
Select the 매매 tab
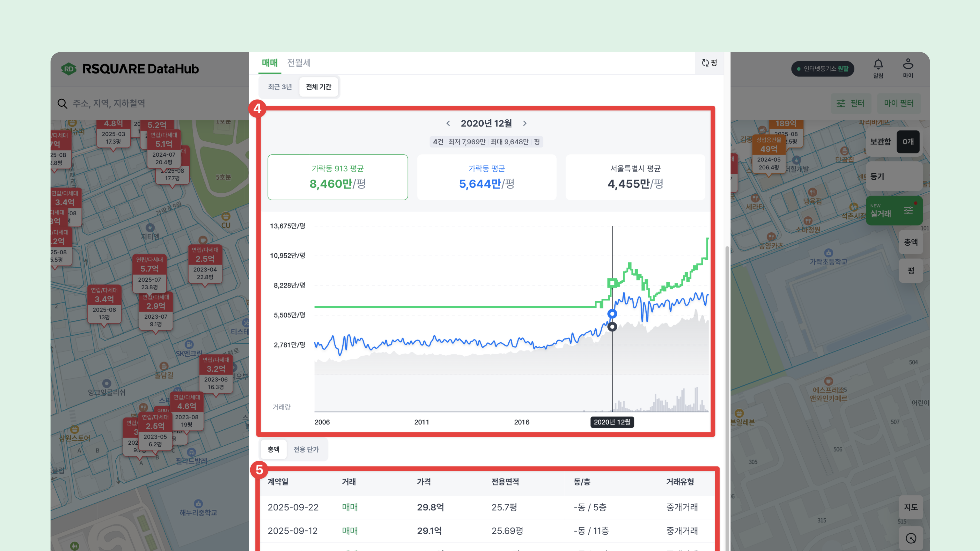[270, 63]
